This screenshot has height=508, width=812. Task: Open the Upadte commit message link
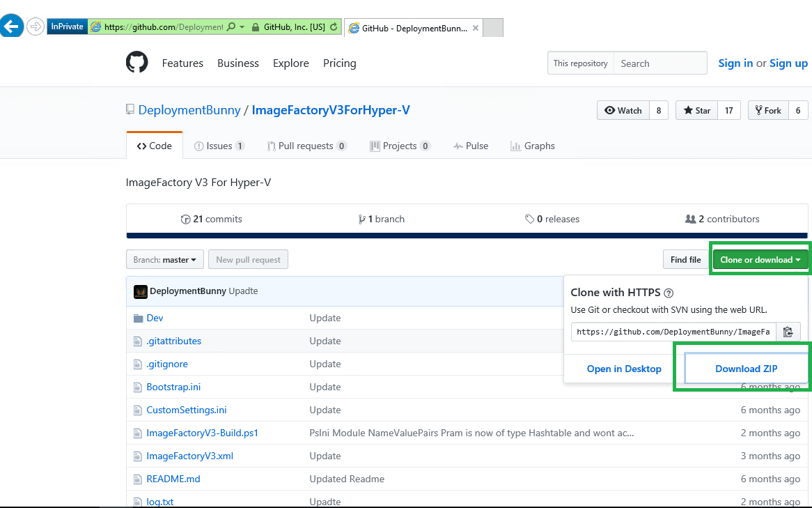244,291
